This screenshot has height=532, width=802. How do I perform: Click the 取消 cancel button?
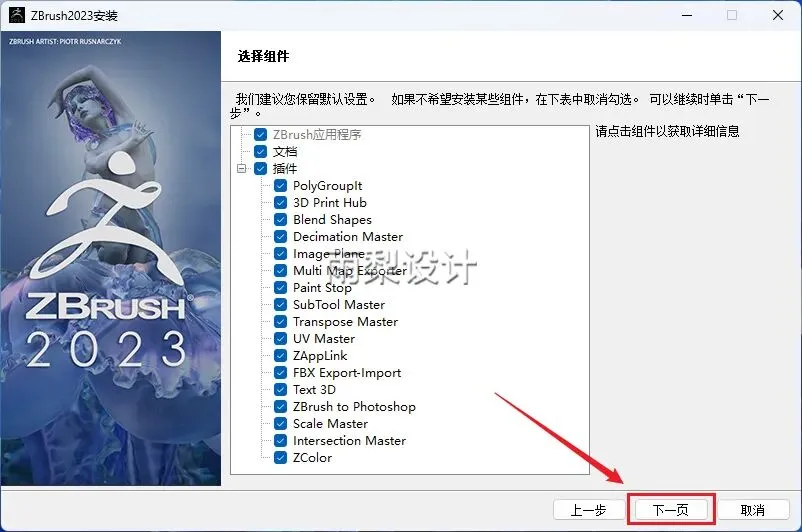[753, 509]
